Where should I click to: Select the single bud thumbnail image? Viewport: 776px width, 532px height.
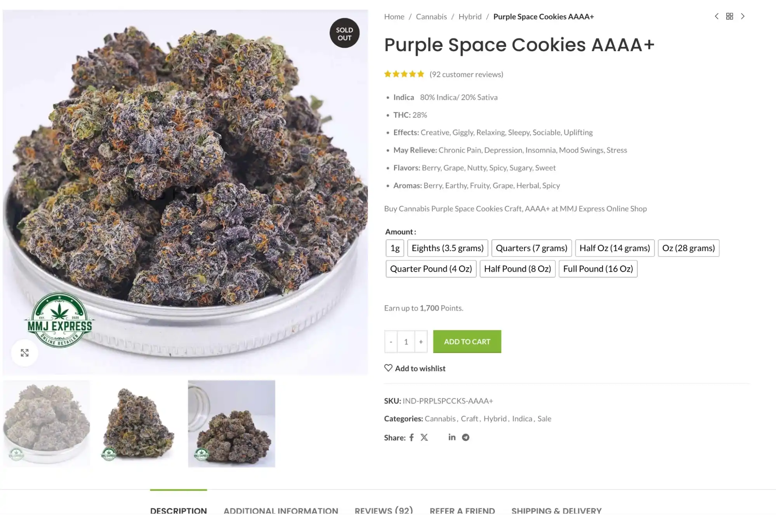139,423
